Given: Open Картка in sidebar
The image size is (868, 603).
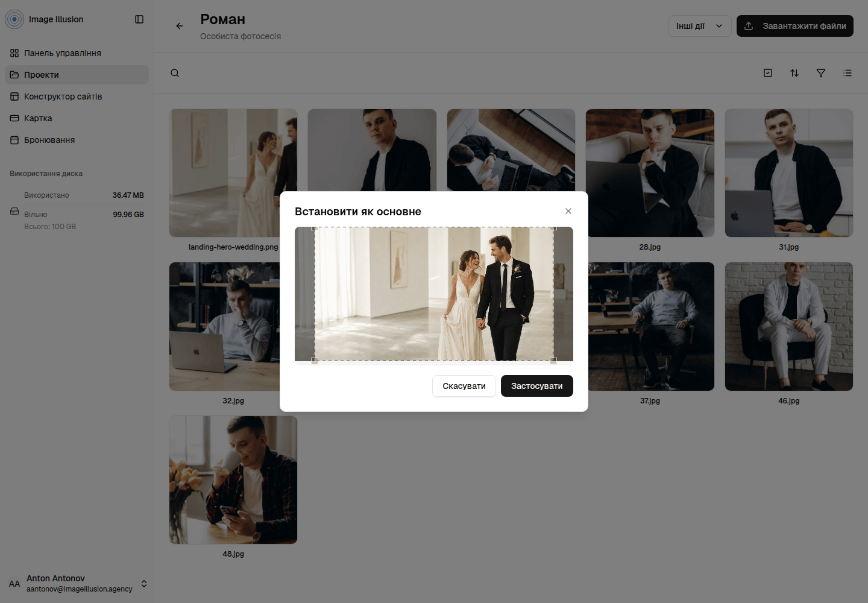Looking at the screenshot, I should point(77,118).
